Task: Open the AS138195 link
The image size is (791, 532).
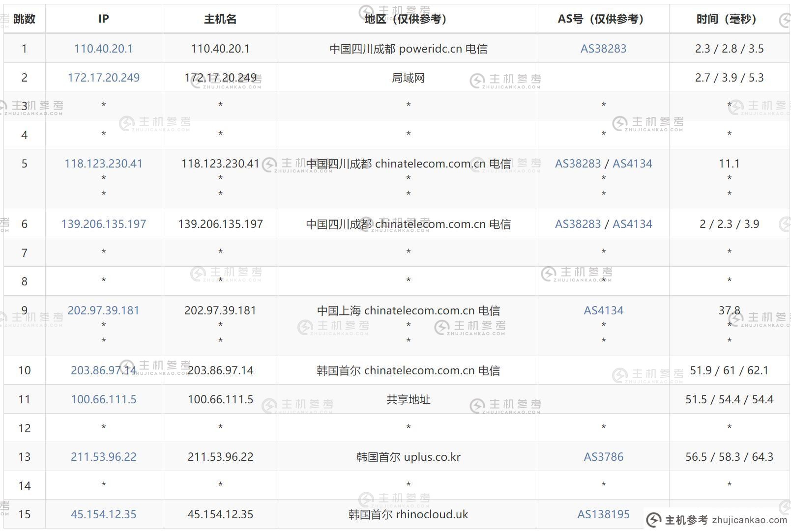Action: click(x=603, y=514)
